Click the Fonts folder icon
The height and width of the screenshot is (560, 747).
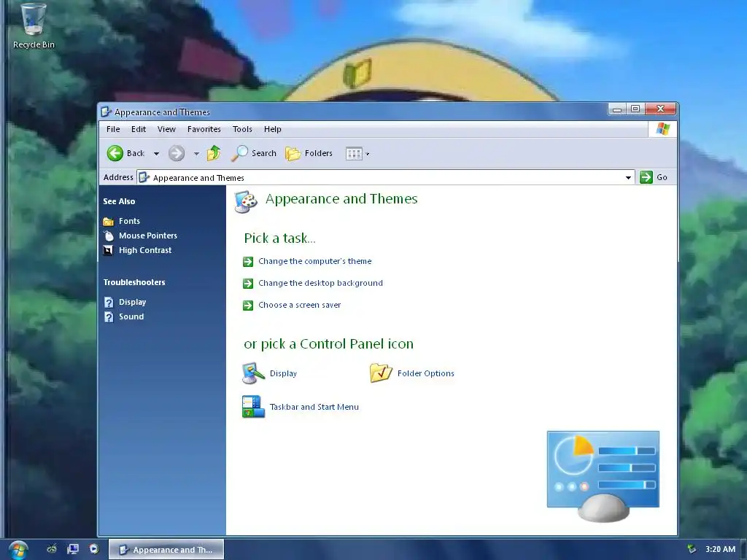pyautogui.click(x=109, y=222)
